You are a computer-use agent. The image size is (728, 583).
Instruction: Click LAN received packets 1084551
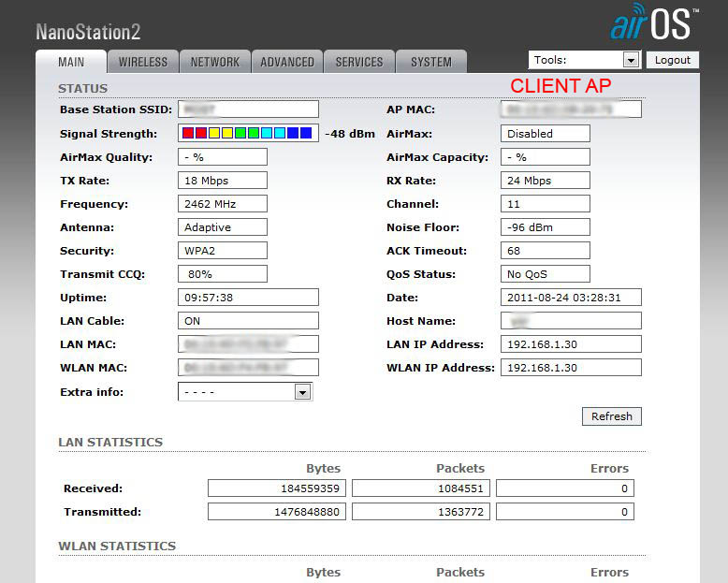click(421, 488)
